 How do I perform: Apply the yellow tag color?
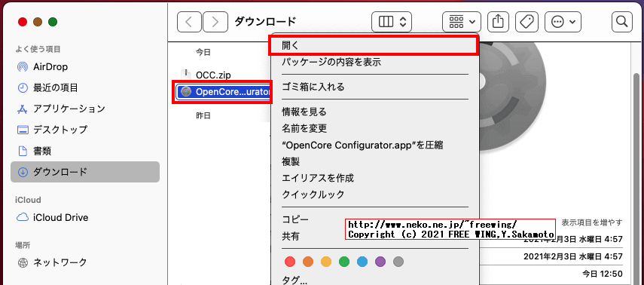point(326,261)
